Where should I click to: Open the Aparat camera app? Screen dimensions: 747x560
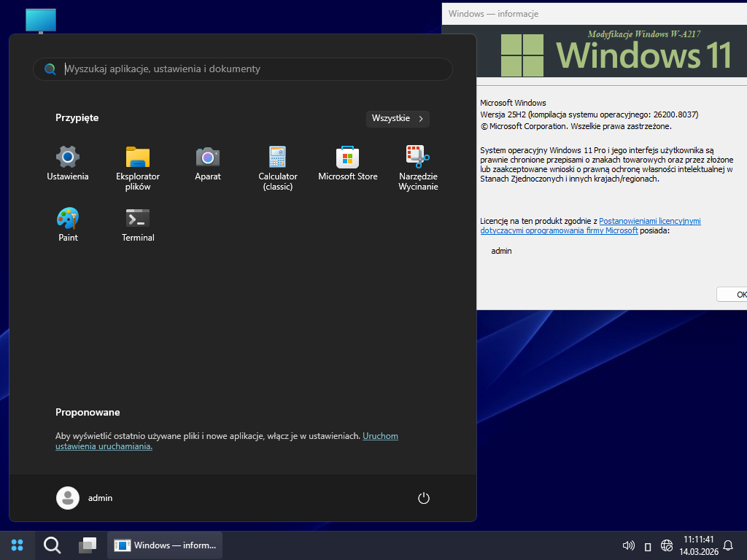click(208, 163)
